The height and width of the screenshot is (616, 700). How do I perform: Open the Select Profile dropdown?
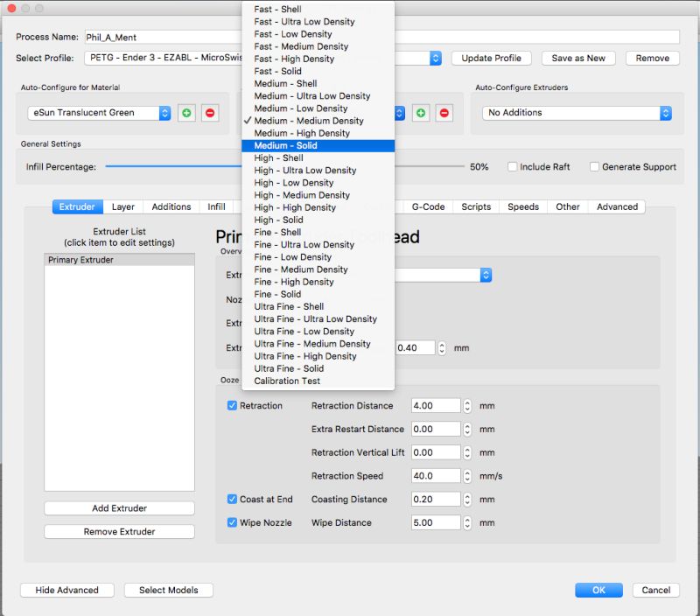436,58
